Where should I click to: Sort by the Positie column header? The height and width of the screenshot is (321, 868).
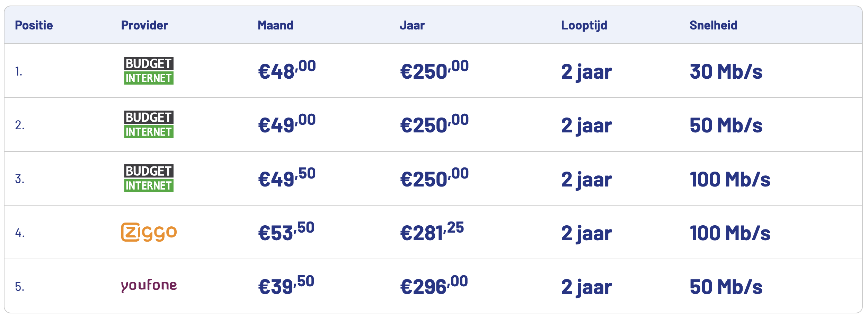tap(34, 25)
